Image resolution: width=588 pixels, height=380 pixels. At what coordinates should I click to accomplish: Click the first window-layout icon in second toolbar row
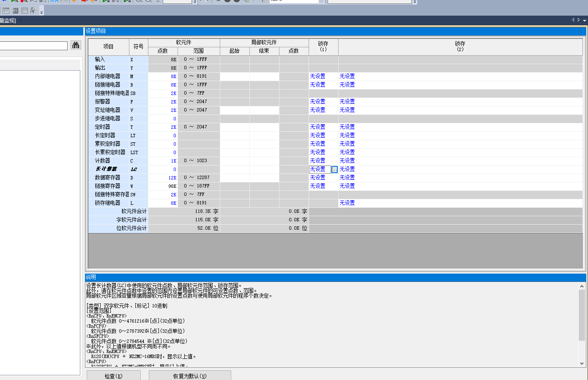pyautogui.click(x=6, y=11)
